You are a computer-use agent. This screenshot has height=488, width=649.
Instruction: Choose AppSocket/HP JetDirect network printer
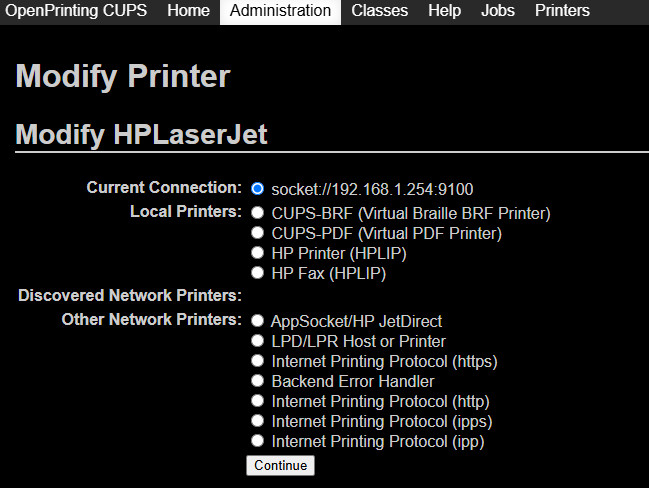point(258,321)
